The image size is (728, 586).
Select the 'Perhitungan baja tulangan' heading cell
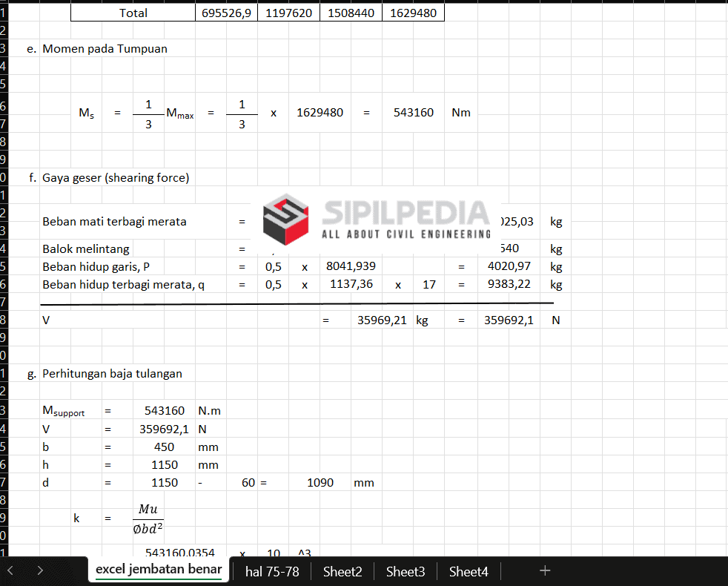pos(112,374)
